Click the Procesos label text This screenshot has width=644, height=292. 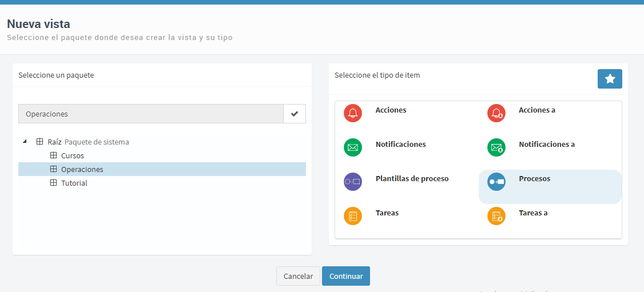click(534, 179)
